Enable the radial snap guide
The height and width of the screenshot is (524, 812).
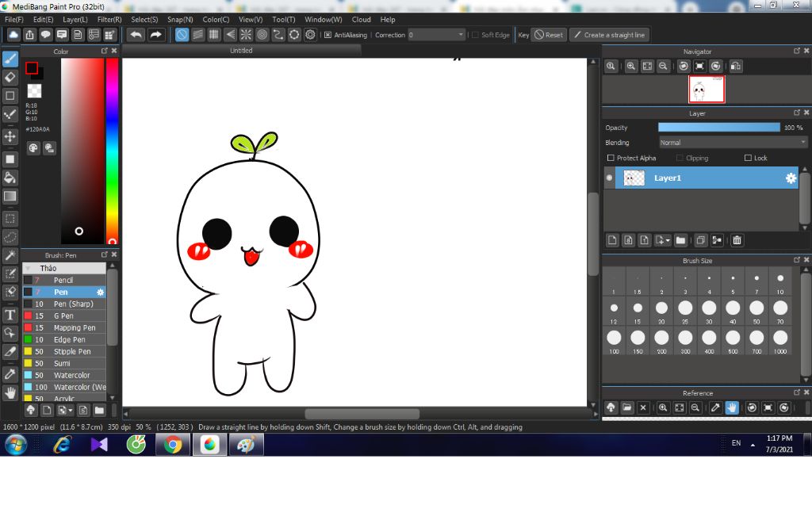[x=246, y=35]
